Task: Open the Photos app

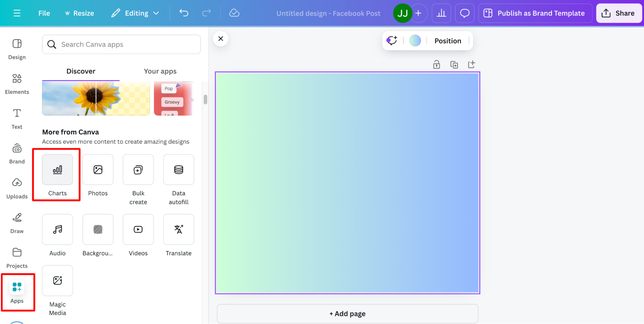Action: pos(98,175)
